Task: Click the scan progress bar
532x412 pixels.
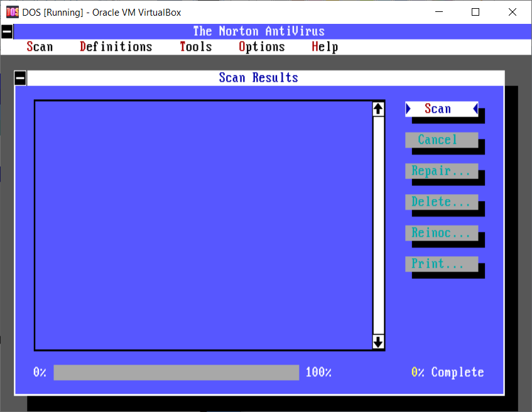Action: (x=176, y=372)
